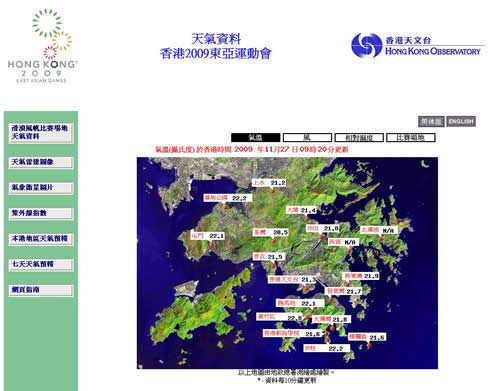Click the orange marker dot below 青衣
Image resolution: width=500 pixels, height=391 pixels.
(273, 266)
